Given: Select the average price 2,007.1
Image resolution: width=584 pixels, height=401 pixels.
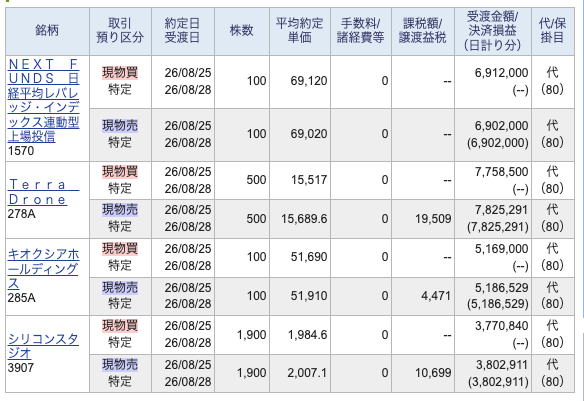Looking at the screenshot, I should [307, 373].
